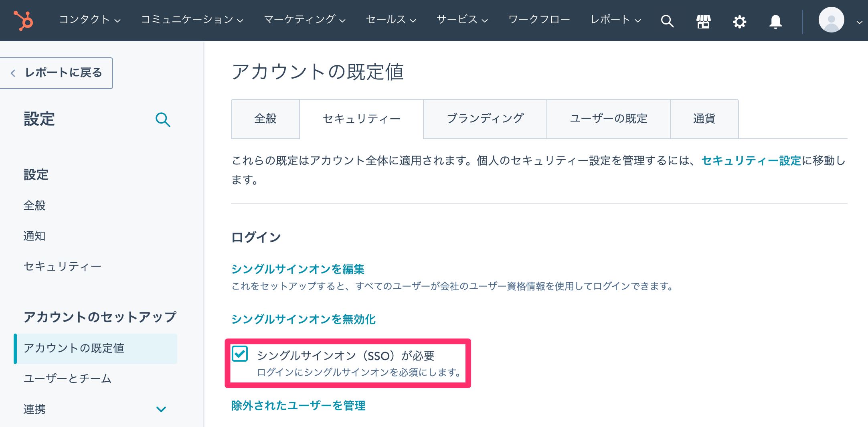This screenshot has width=868, height=427.
Task: Open the notifications bell
Action: (x=775, y=21)
